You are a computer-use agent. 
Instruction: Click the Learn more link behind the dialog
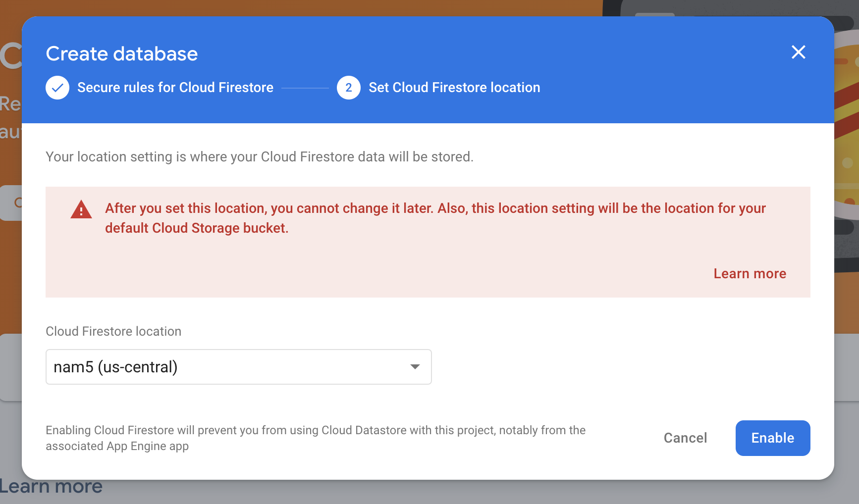point(51,487)
